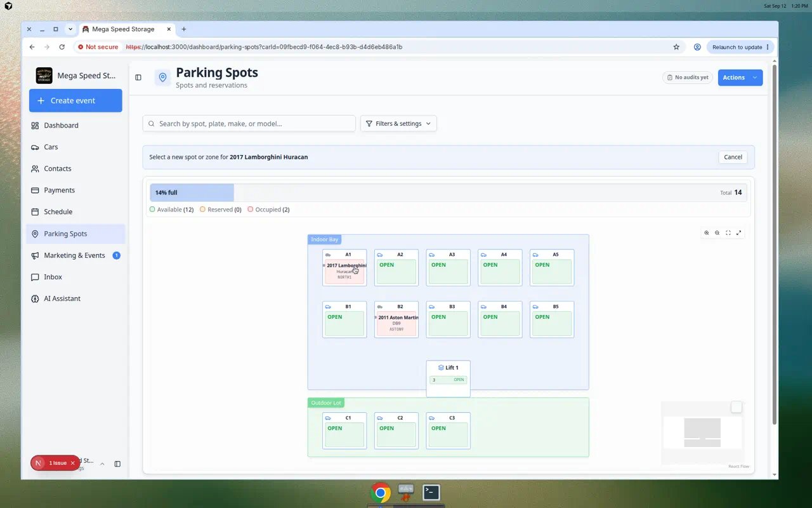
Task: Toggle the Available legend filter
Action: point(171,210)
